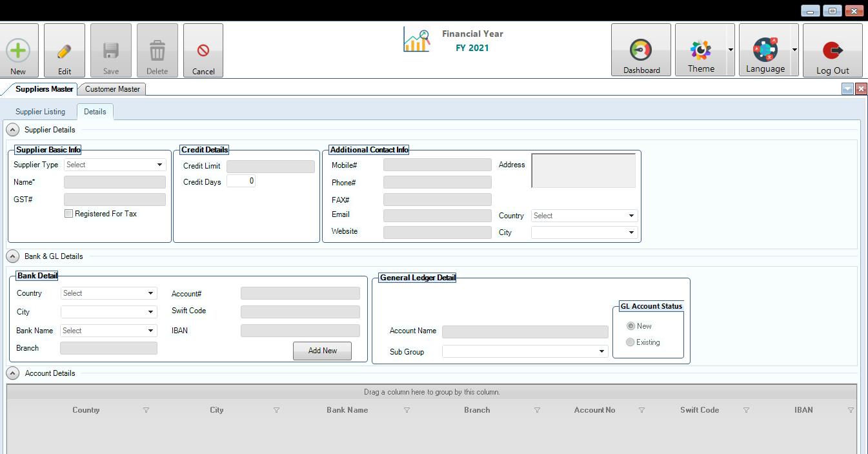Open the Supplier Type dropdown

pyautogui.click(x=114, y=165)
